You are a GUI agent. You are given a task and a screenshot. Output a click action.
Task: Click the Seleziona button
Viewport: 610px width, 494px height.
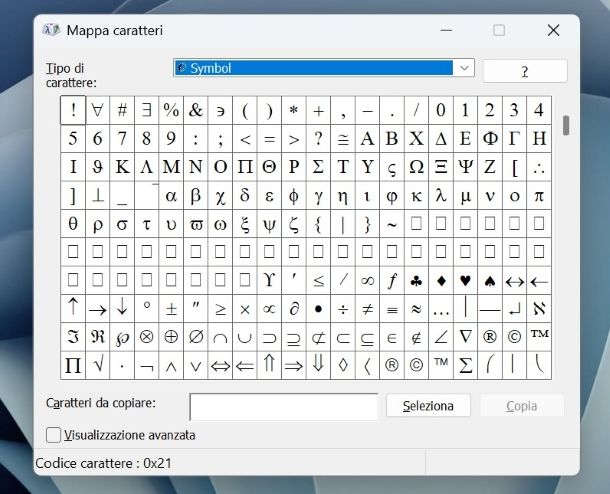point(428,406)
